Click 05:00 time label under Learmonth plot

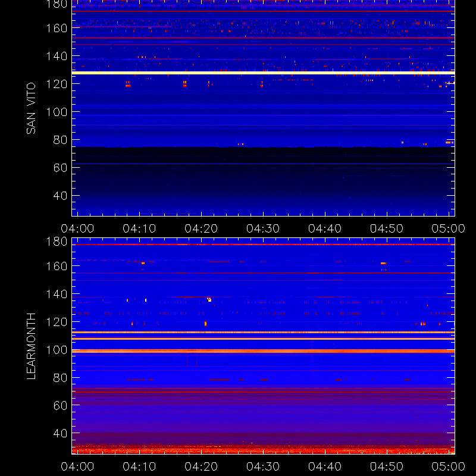point(449,466)
